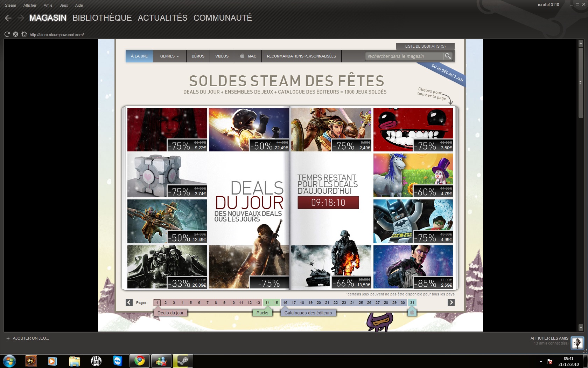Open TeamViewer from the taskbar
Viewport: 588px width, 368px height.
(x=118, y=361)
